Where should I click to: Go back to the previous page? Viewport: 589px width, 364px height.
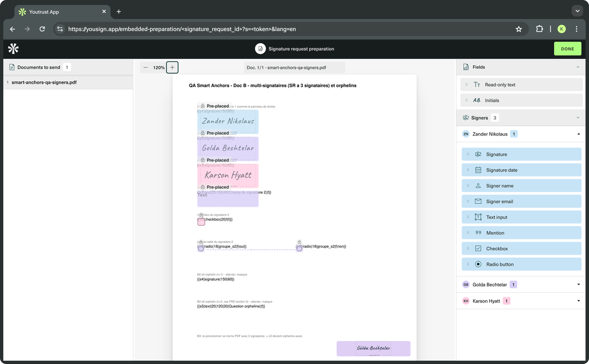point(13,29)
